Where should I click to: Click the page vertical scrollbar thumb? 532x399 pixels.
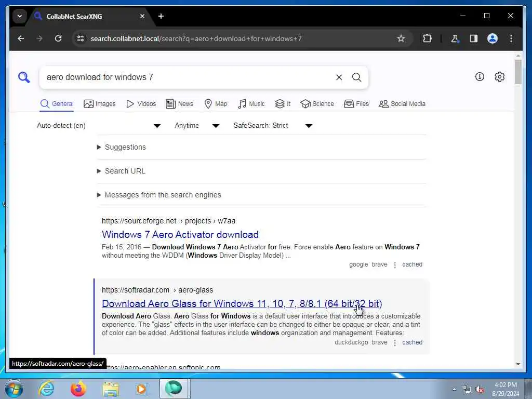pos(518,72)
